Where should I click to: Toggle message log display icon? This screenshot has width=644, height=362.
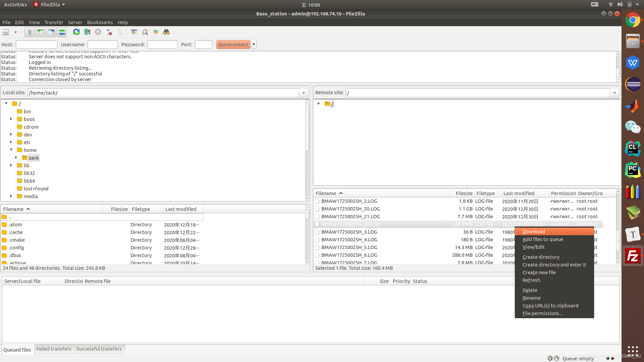pos(30,32)
